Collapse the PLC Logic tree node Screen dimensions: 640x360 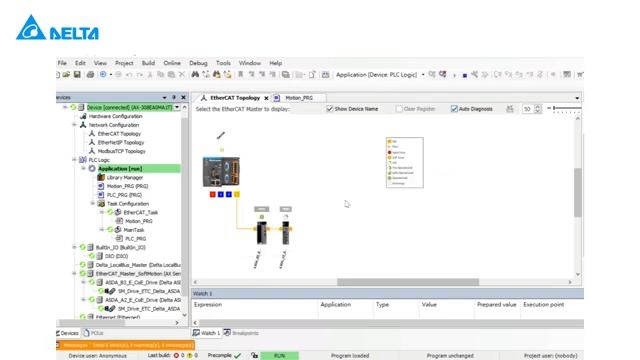[75, 160]
